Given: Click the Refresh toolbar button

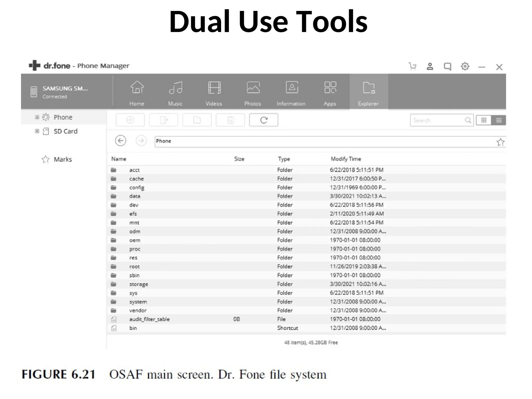Looking at the screenshot, I should (x=264, y=120).
